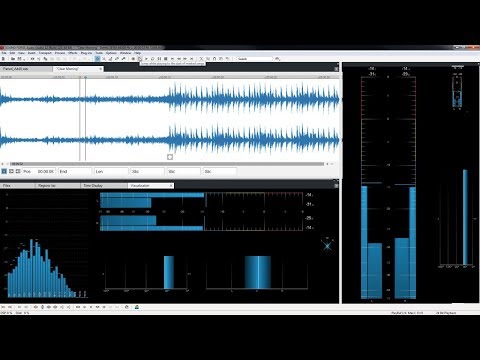Open the Tools menu
This screenshot has height=360, width=480.
99,53
